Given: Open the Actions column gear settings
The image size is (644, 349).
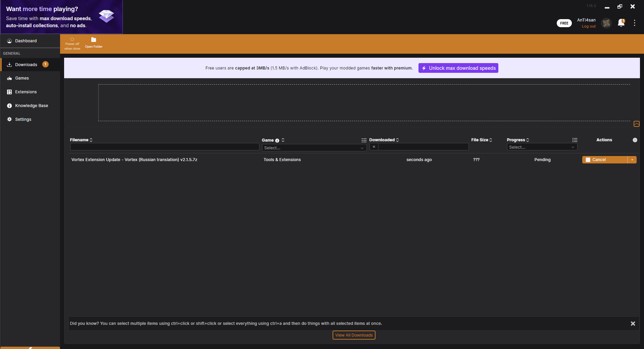Looking at the screenshot, I should [x=635, y=140].
